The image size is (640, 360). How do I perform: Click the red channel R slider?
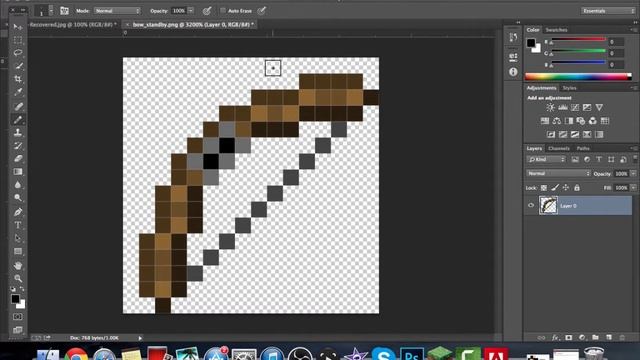578,40
